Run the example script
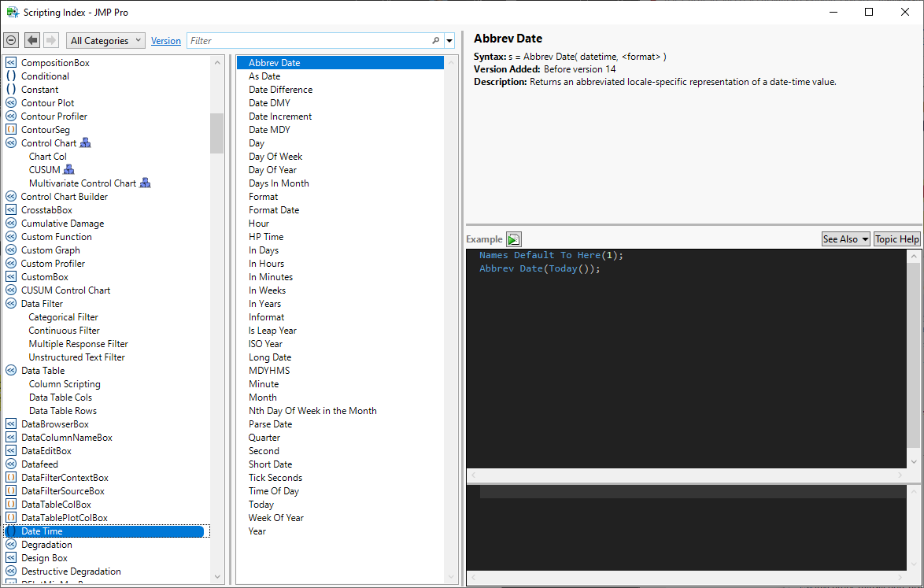Screen dimensions: 924x588 [x=513, y=239]
